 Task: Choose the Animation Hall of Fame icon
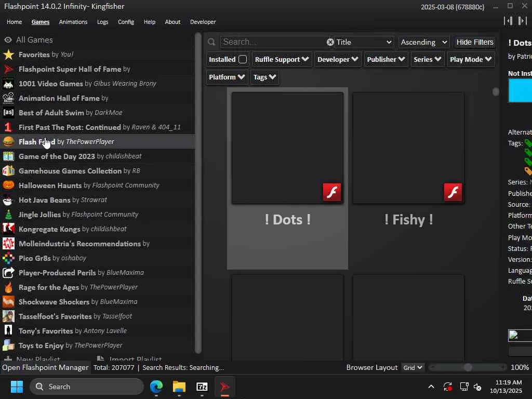coord(8,98)
